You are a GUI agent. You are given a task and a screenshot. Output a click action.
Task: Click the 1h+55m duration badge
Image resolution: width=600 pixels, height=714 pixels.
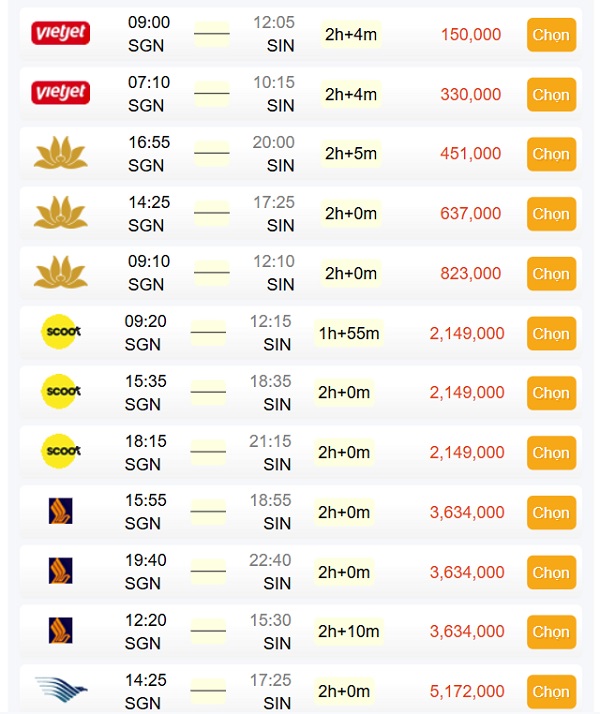(349, 333)
